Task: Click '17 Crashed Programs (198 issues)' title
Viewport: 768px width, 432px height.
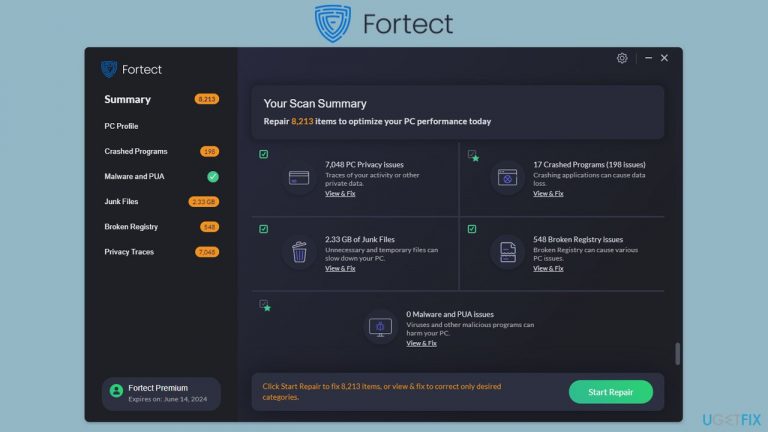Action: (589, 165)
